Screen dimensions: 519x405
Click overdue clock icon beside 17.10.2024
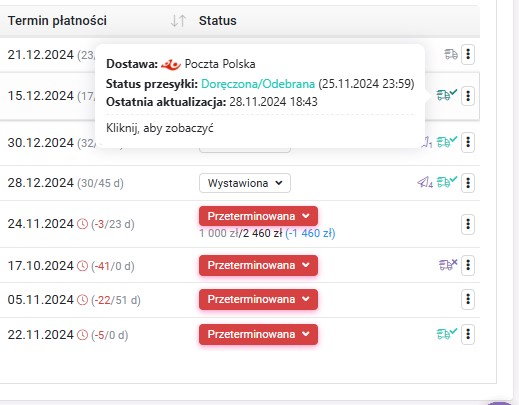[82, 266]
